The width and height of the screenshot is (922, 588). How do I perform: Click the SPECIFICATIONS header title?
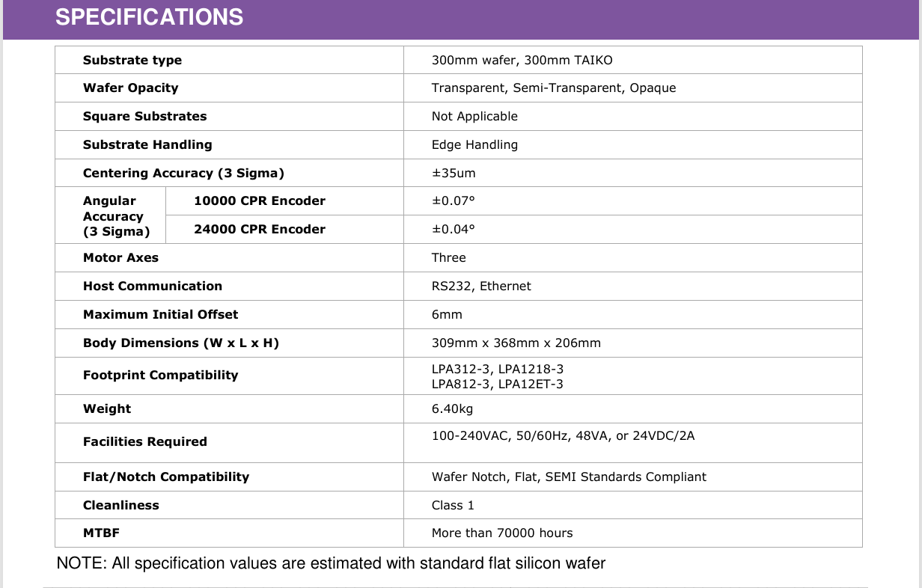150,17
